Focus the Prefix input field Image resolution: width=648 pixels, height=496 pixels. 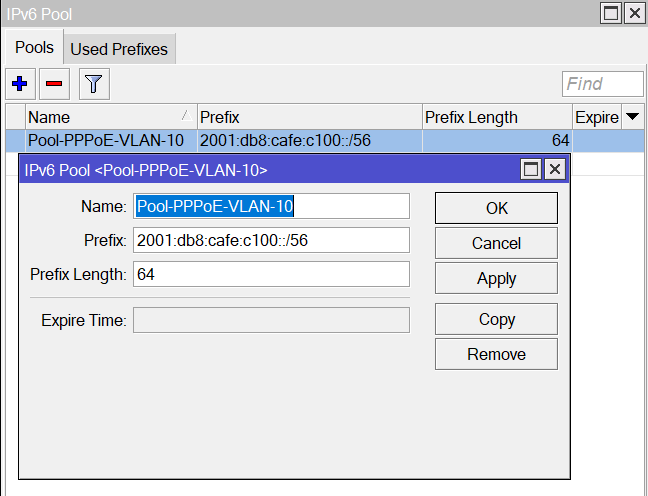click(271, 240)
